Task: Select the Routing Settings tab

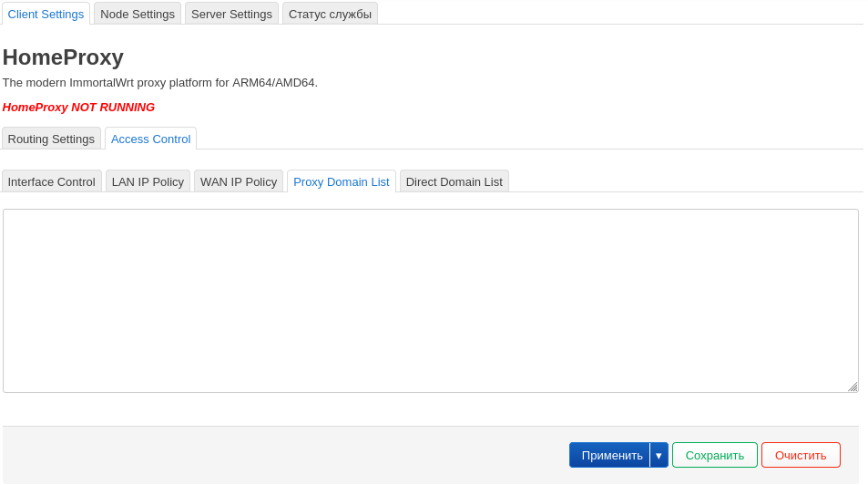Action: 51,139
